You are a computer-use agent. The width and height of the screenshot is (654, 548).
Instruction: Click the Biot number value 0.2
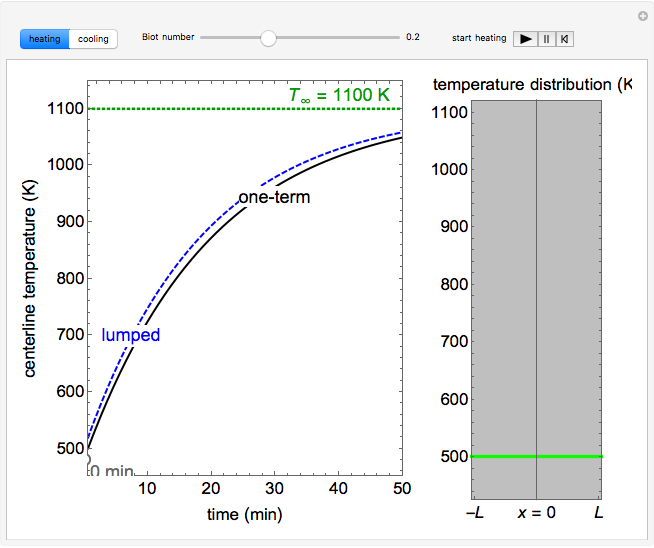413,38
